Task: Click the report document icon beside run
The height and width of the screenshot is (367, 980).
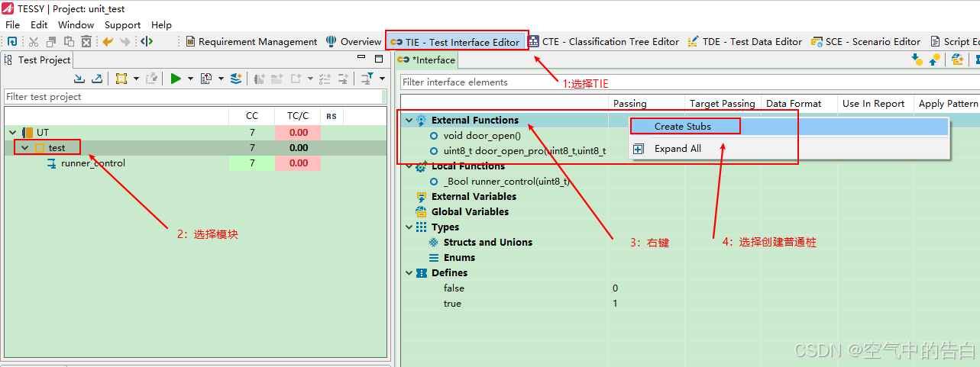Action: click(206, 78)
